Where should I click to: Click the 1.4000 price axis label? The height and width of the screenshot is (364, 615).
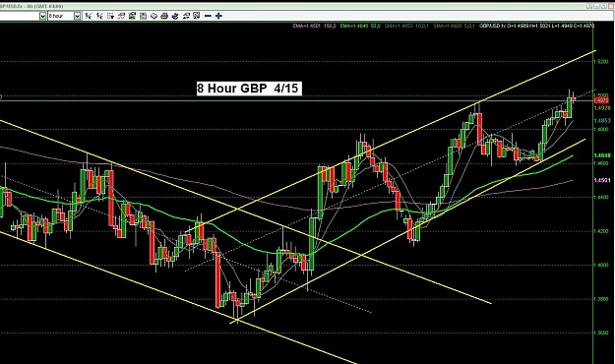(601, 265)
